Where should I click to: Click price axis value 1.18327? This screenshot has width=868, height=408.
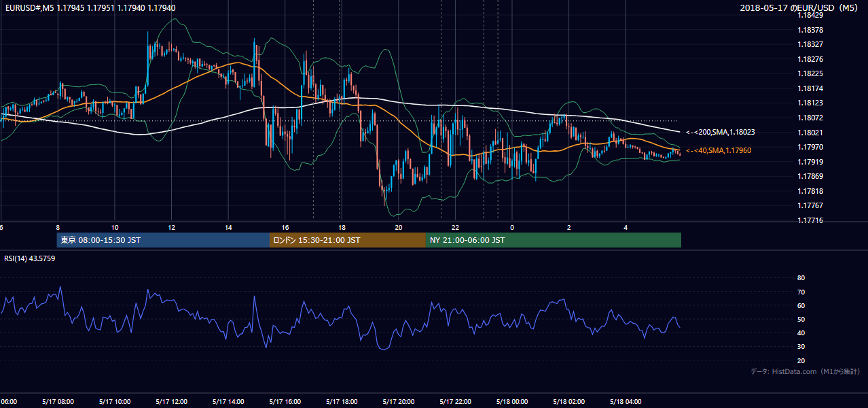coord(811,44)
